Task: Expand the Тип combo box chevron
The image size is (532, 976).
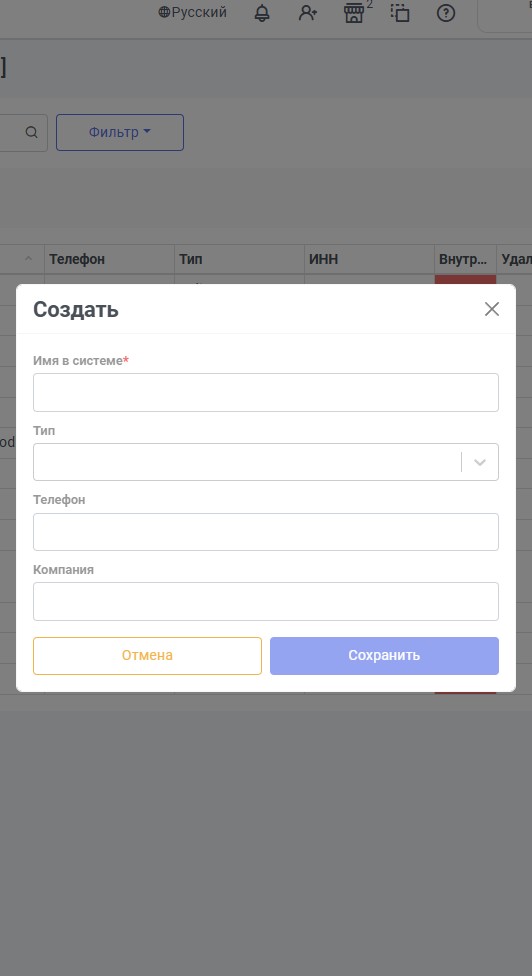Action: (480, 462)
